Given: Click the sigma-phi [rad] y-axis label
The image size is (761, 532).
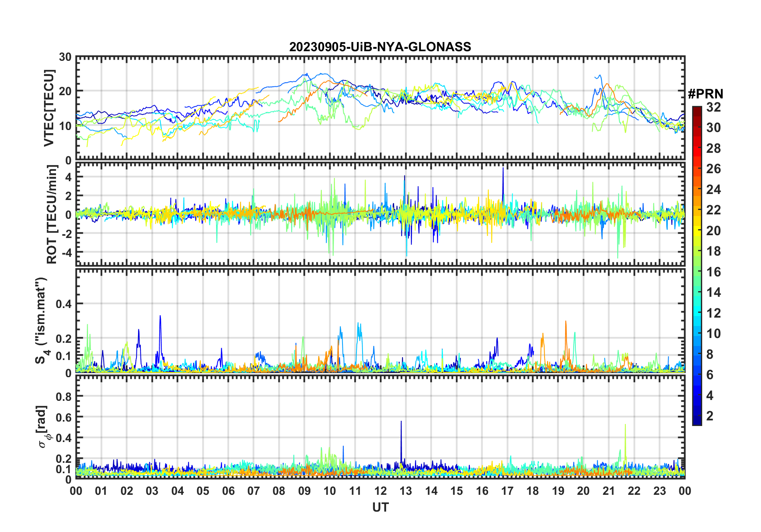Looking at the screenshot, I should click(43, 427).
